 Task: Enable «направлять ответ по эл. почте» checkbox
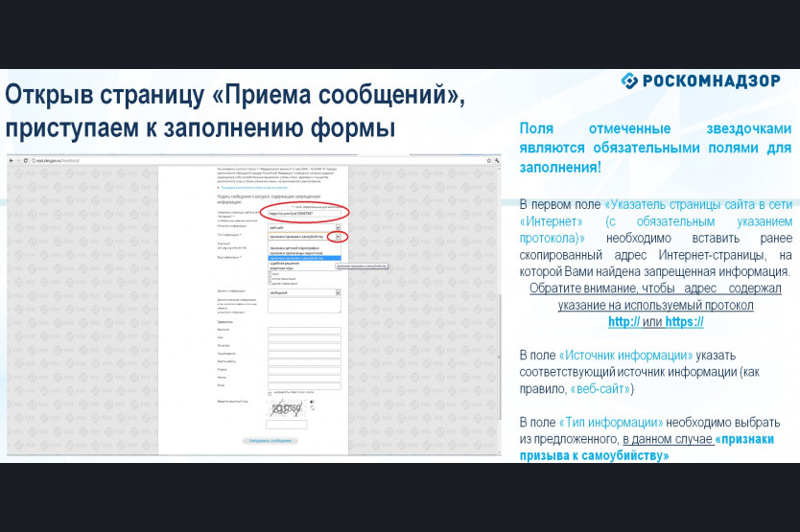(271, 392)
